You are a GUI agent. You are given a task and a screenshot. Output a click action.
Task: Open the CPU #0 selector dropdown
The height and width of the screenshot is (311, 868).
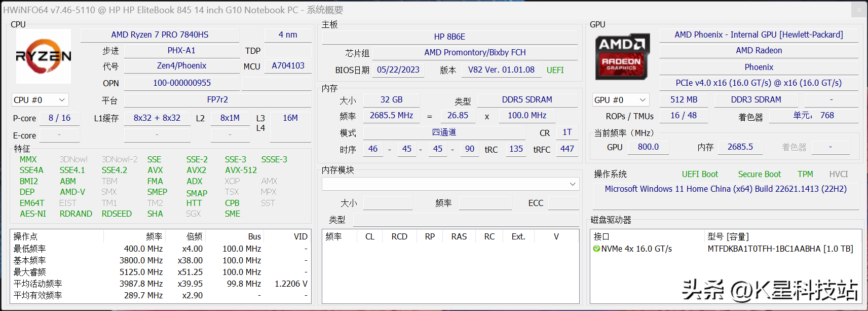[x=40, y=100]
